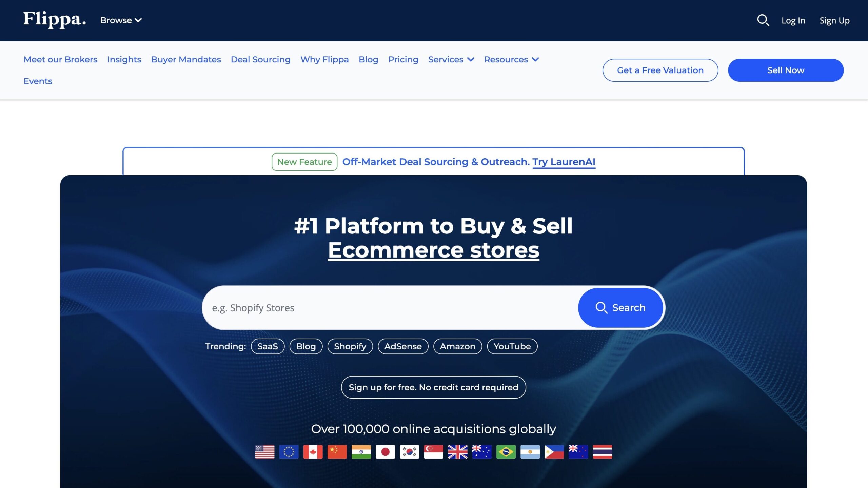Follow the Try LaurenAI link
The width and height of the screenshot is (868, 488).
pyautogui.click(x=564, y=162)
